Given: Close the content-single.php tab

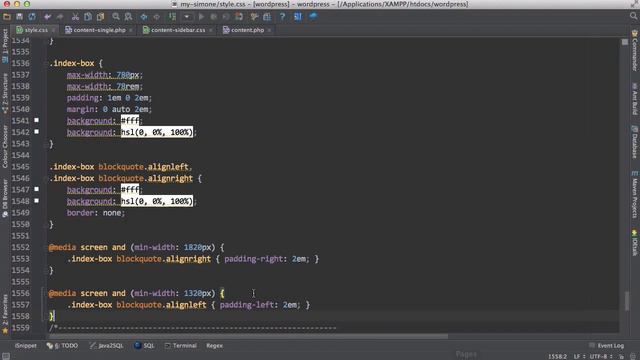Looking at the screenshot, I should (131, 30).
